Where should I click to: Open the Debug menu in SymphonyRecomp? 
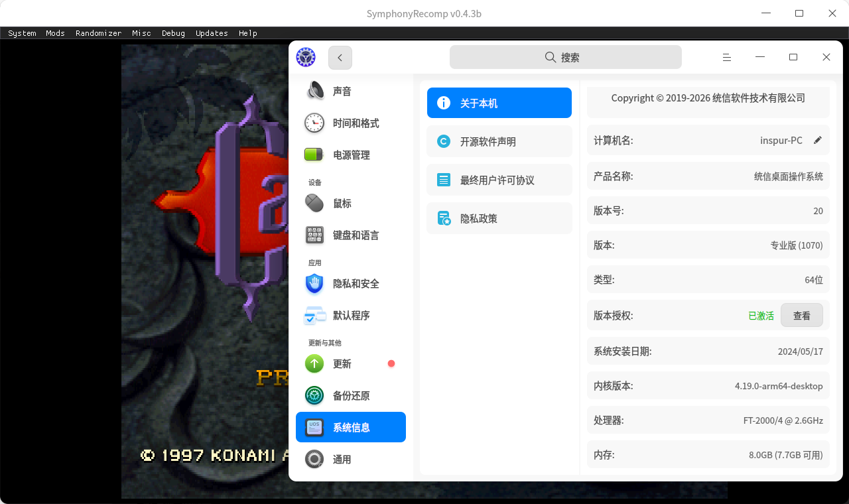coord(173,33)
